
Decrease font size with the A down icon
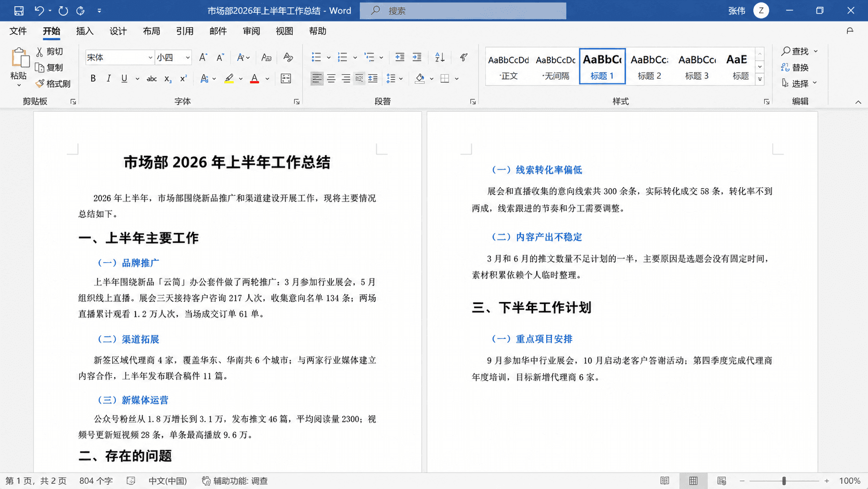click(220, 57)
